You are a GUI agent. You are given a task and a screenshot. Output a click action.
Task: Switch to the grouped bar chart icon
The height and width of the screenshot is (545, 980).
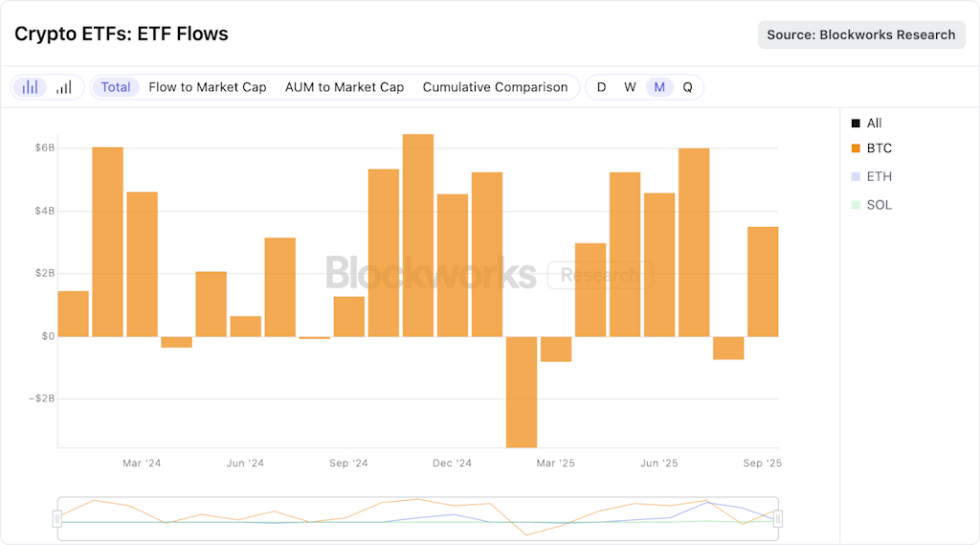[31, 87]
